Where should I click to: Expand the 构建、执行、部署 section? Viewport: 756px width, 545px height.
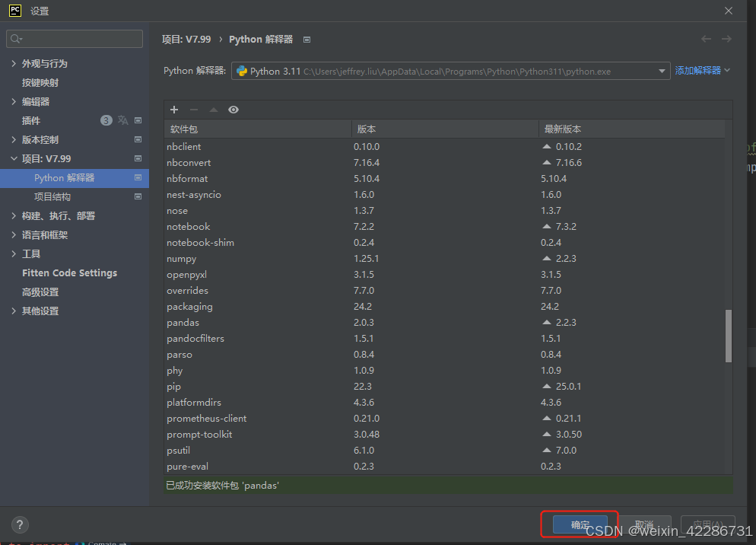(x=14, y=215)
